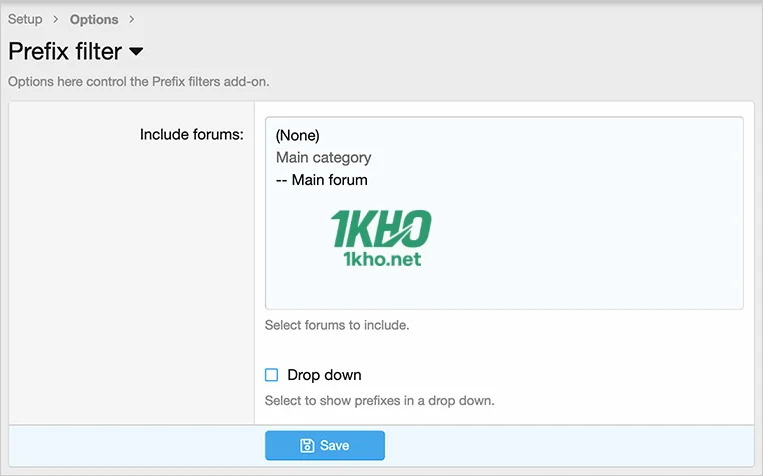The height and width of the screenshot is (476, 763).
Task: Click the hint about showing prefixes in a drop down
Action: 379,401
